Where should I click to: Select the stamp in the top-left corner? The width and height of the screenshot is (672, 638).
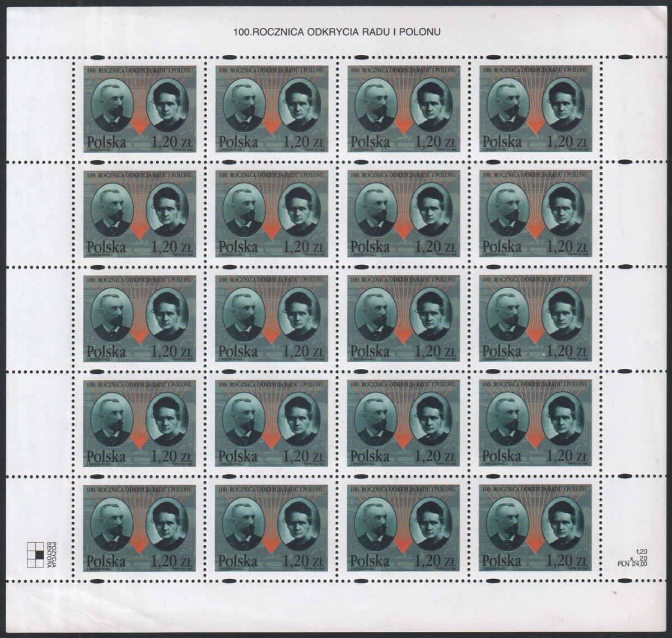140,108
